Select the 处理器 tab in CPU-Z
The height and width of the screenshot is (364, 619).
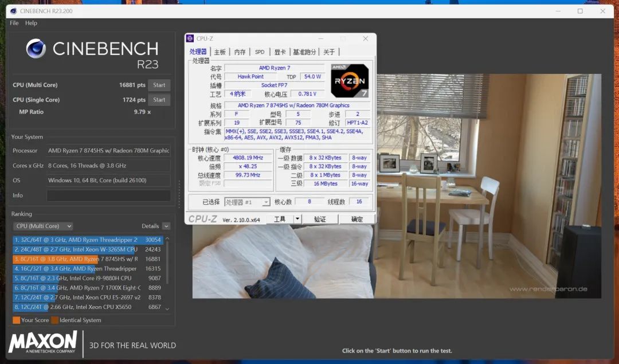point(198,52)
